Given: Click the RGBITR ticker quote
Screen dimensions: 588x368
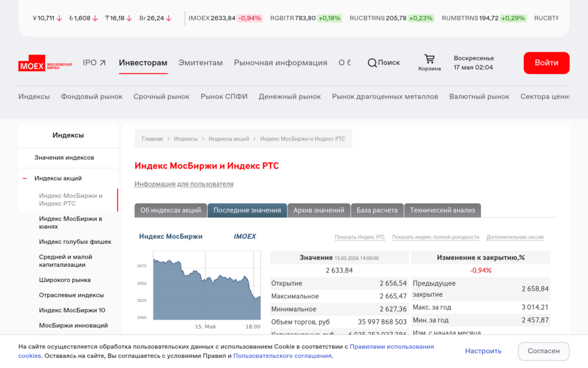Looking at the screenshot, I should [306, 18].
